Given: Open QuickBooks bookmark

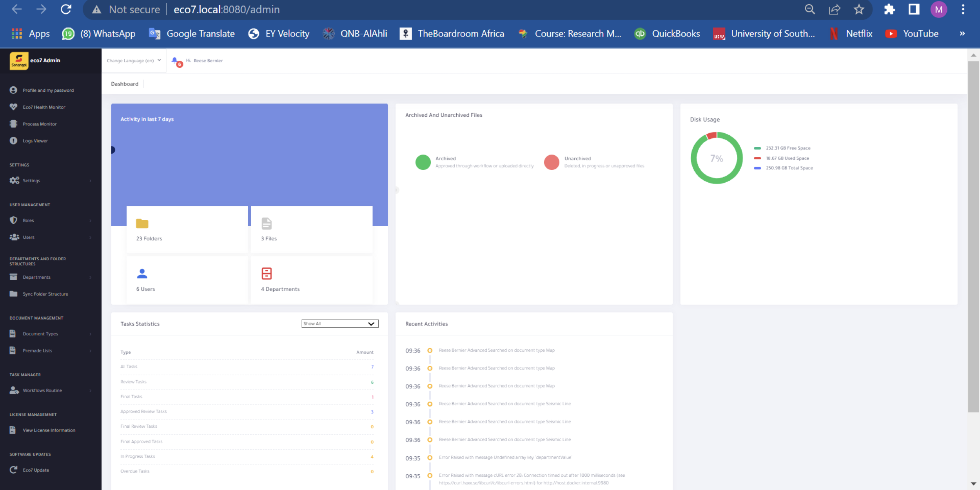Looking at the screenshot, I should pos(667,34).
